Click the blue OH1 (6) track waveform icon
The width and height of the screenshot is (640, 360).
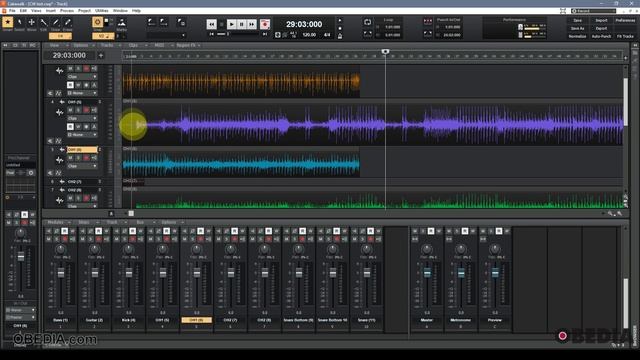pyautogui.click(x=60, y=160)
